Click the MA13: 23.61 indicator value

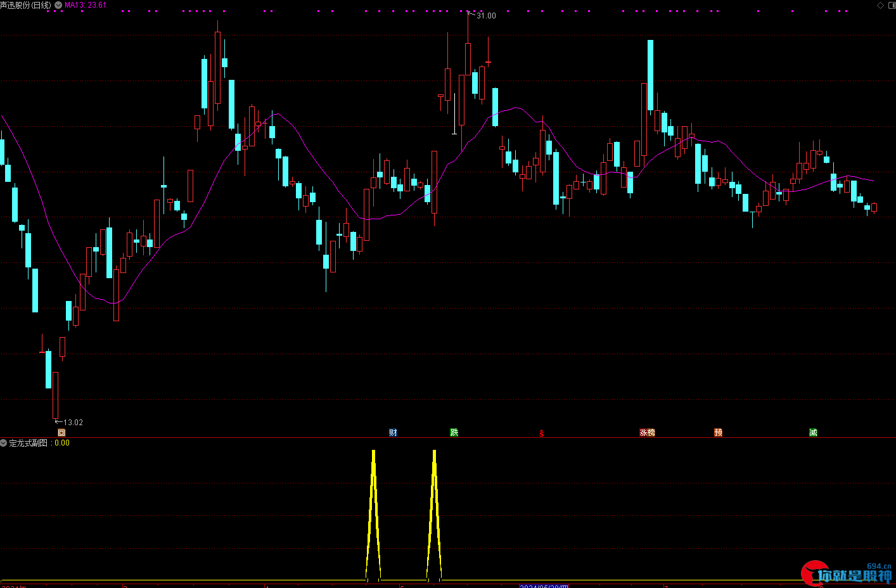86,5
